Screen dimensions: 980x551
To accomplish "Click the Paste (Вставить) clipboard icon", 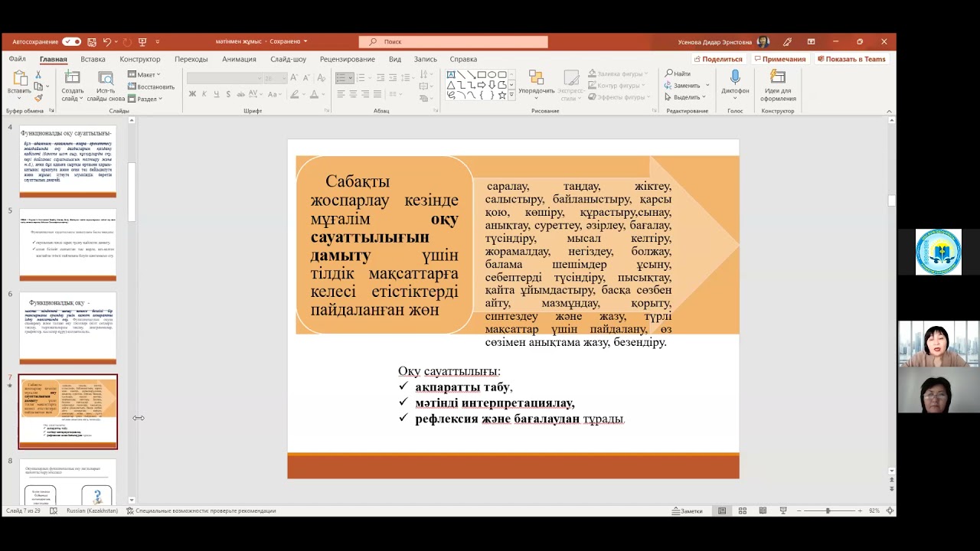I will click(19, 78).
